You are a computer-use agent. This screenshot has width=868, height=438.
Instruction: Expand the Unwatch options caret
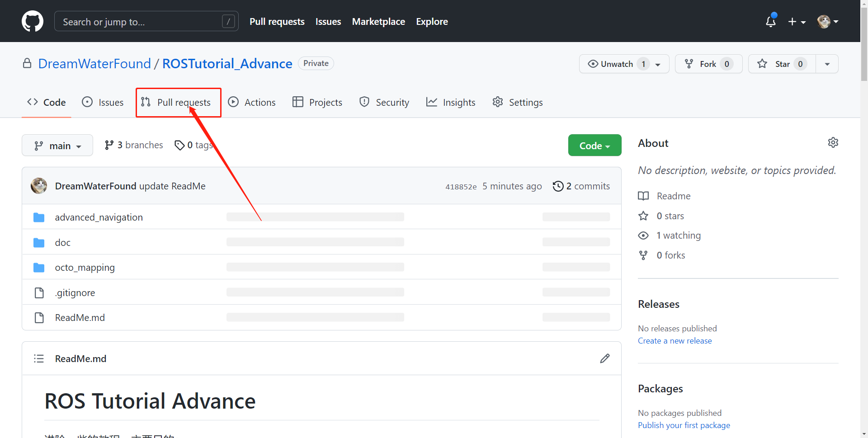coord(658,64)
